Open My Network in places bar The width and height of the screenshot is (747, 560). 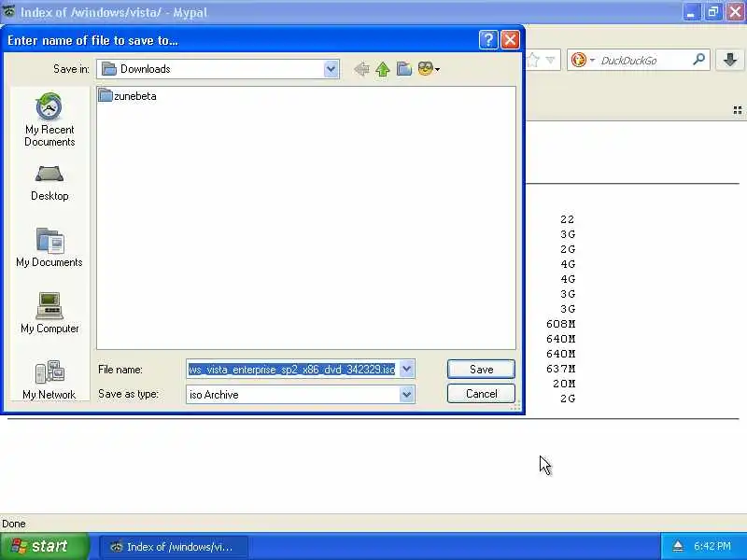(49, 380)
